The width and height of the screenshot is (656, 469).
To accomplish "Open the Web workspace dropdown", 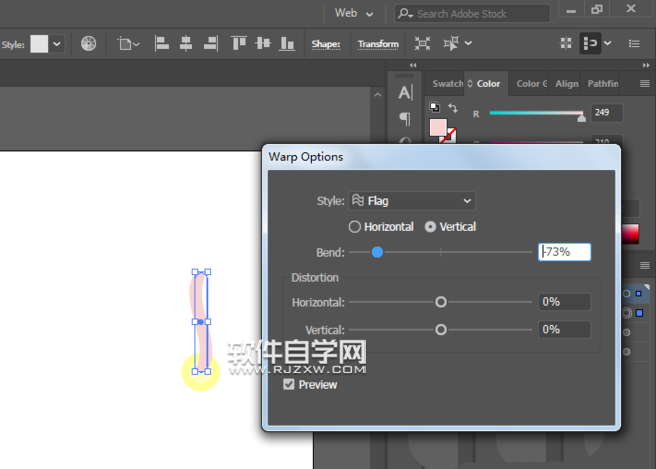I will [x=353, y=13].
